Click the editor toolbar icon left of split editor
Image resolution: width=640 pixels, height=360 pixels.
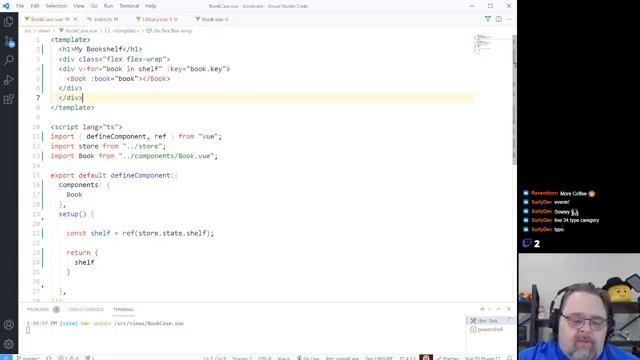coord(488,19)
